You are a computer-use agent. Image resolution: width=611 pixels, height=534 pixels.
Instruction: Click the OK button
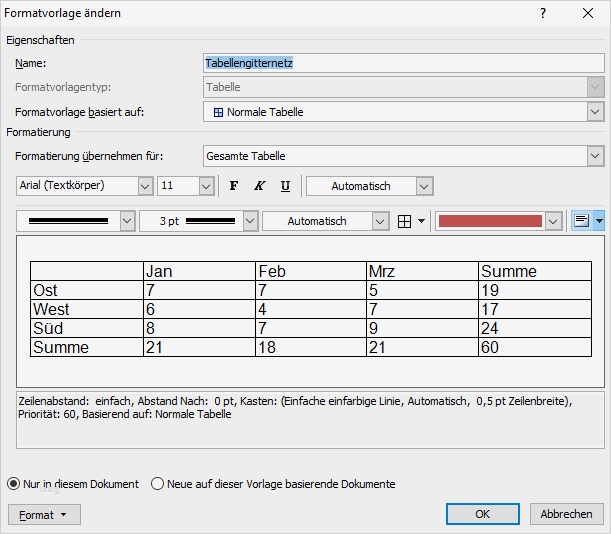482,514
